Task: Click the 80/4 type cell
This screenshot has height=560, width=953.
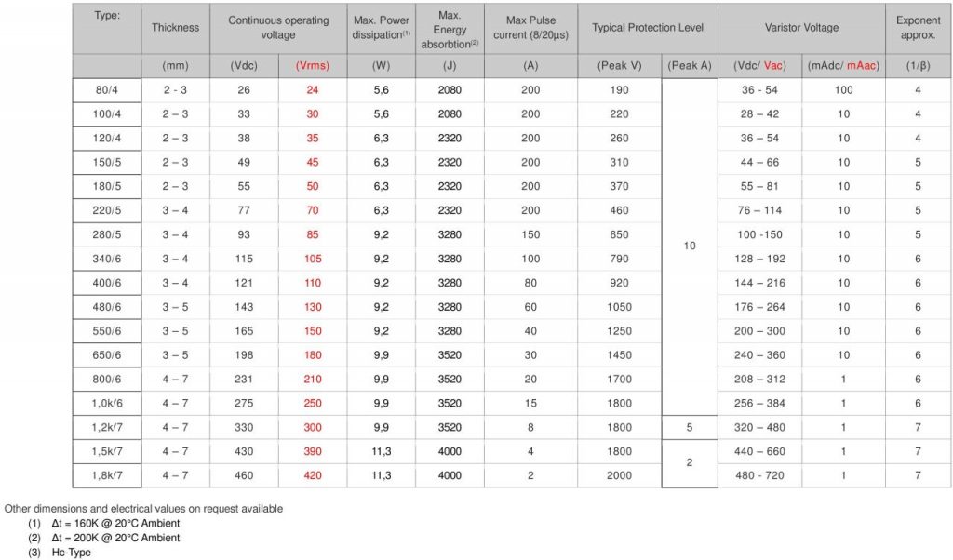Action: click(107, 90)
